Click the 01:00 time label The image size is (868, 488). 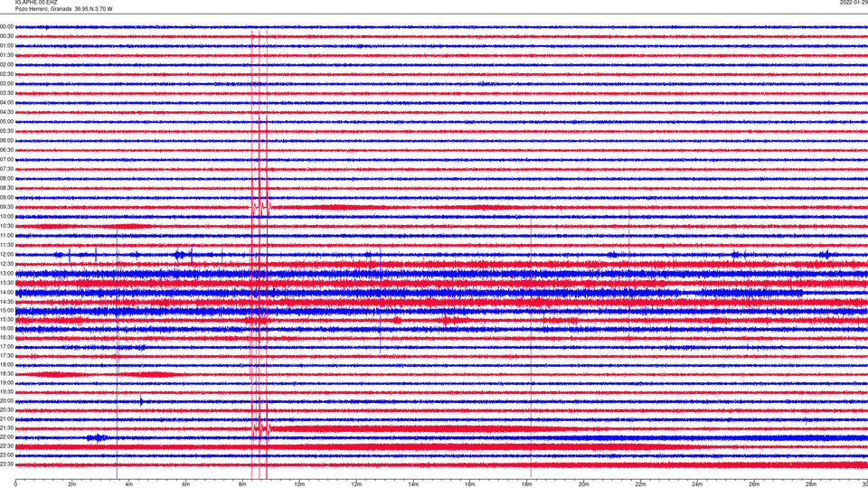(x=7, y=46)
